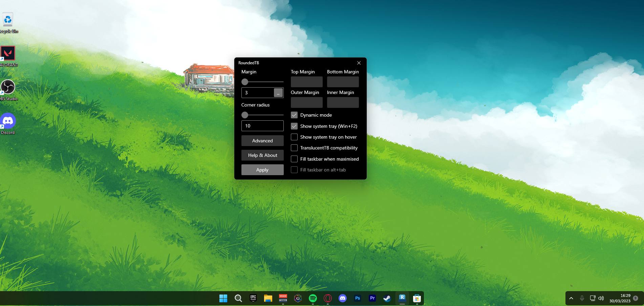Open Voicemeeter from the taskbar
The width and height of the screenshot is (644, 306).
pos(283,298)
